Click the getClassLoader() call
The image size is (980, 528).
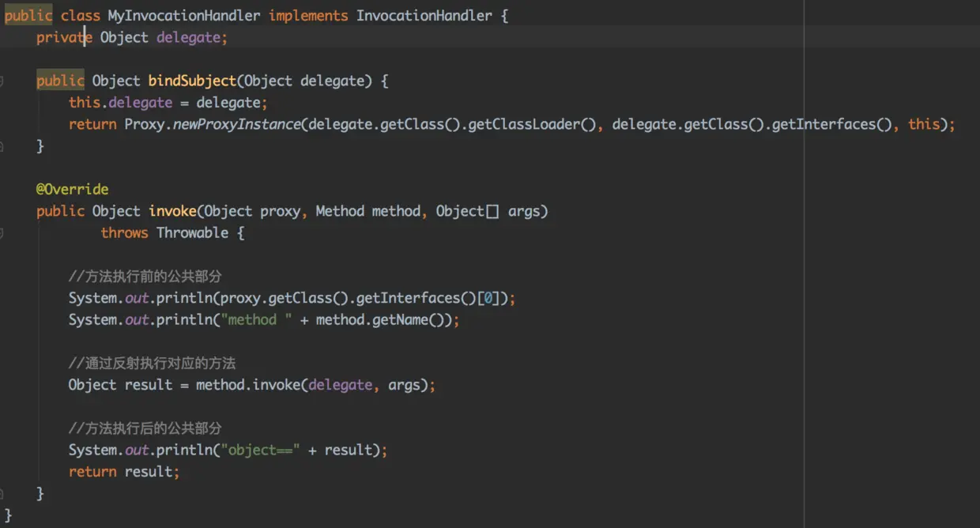pos(532,124)
